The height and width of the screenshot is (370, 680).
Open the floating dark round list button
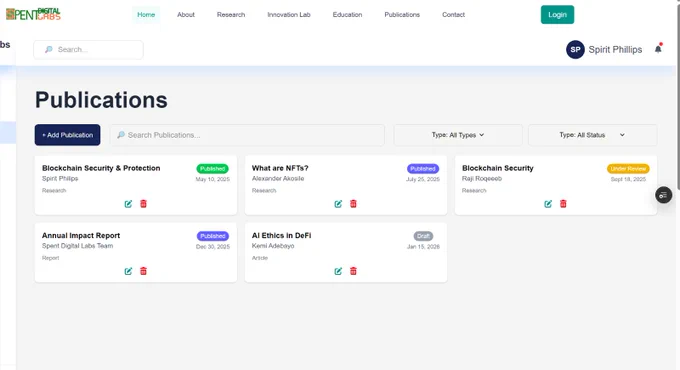664,195
